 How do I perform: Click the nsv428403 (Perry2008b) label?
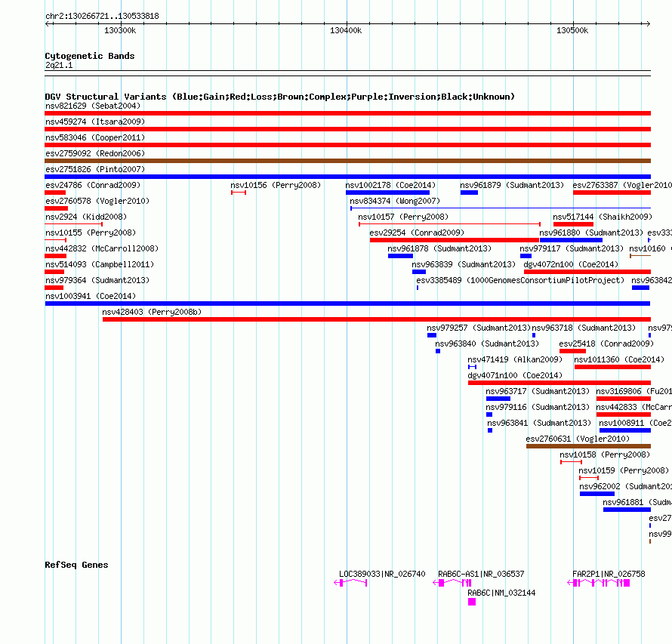(152, 312)
